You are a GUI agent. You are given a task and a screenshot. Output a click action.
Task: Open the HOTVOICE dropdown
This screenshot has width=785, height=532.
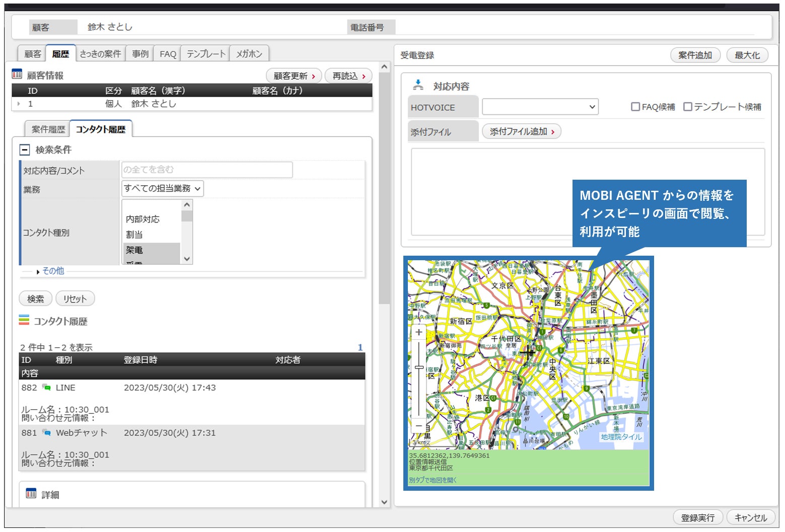click(x=540, y=107)
